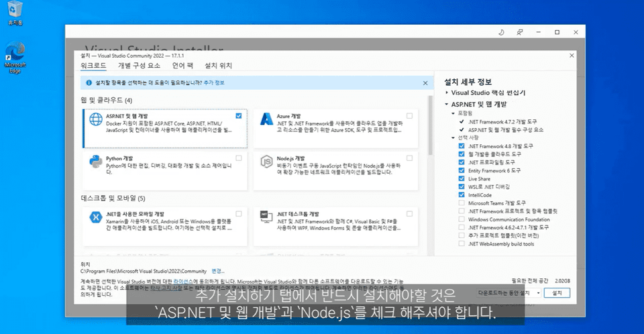Click .NET Framework 4.7.2 개발 도구 item
Viewport: 644px width, 334px height.
[x=502, y=121]
